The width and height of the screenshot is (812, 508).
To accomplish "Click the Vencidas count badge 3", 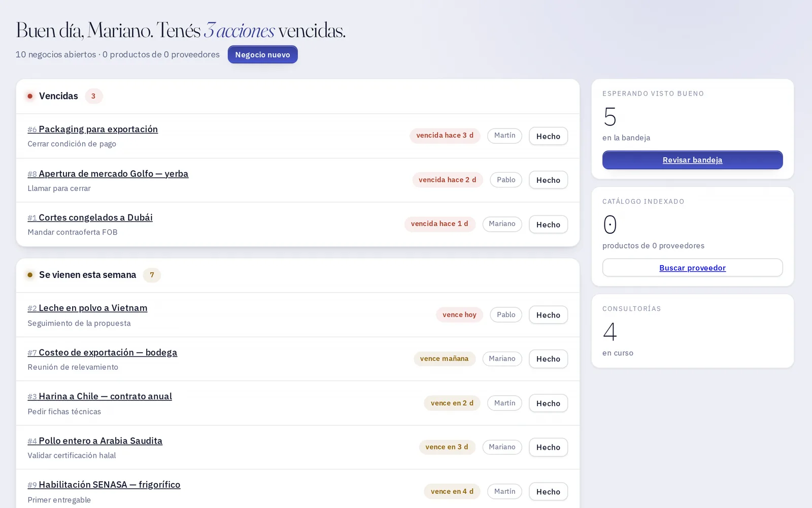I will click(x=93, y=96).
